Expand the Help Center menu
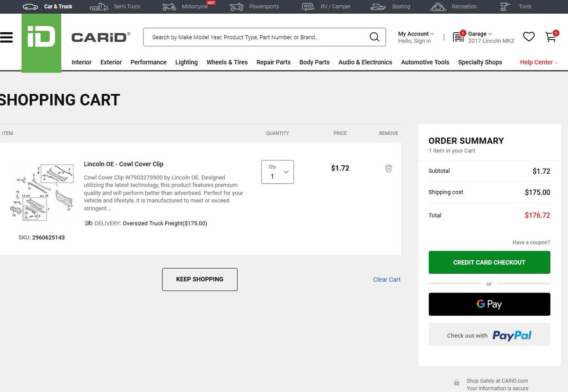The width and height of the screenshot is (568, 392). tap(539, 62)
